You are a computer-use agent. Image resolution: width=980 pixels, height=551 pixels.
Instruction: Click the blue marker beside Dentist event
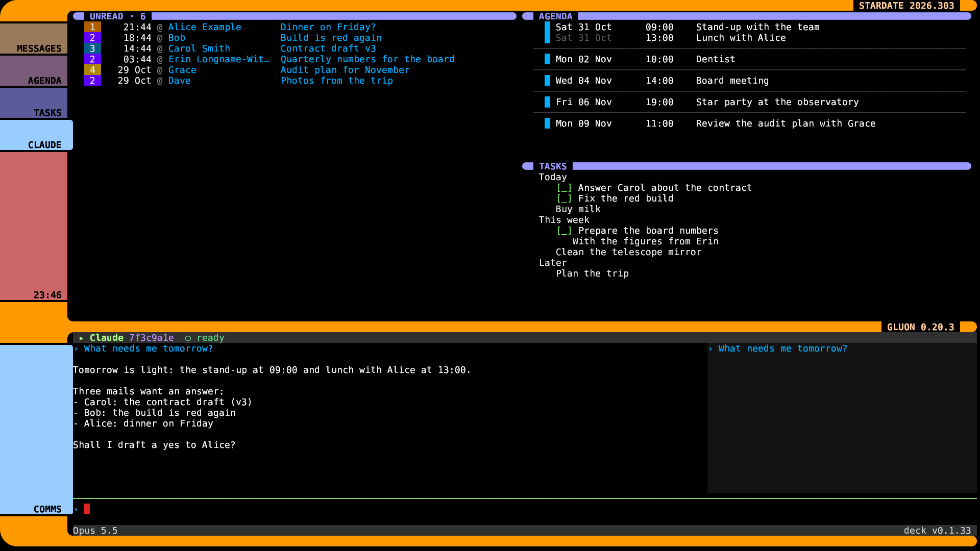547,59
